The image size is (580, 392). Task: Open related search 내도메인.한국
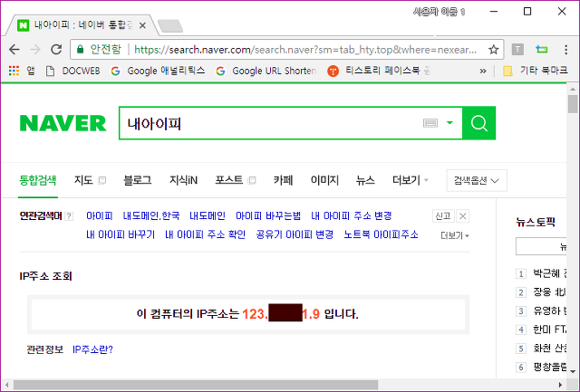pyautogui.click(x=151, y=215)
